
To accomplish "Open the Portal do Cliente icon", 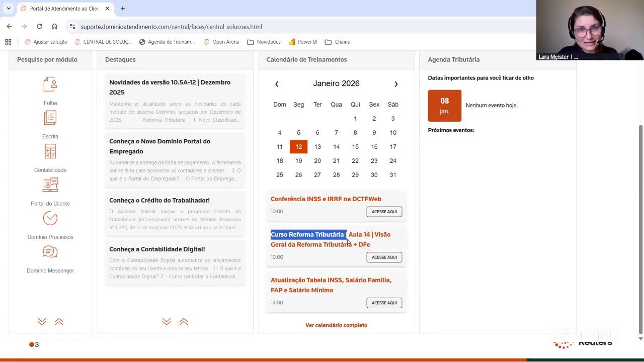I will pyautogui.click(x=50, y=185).
